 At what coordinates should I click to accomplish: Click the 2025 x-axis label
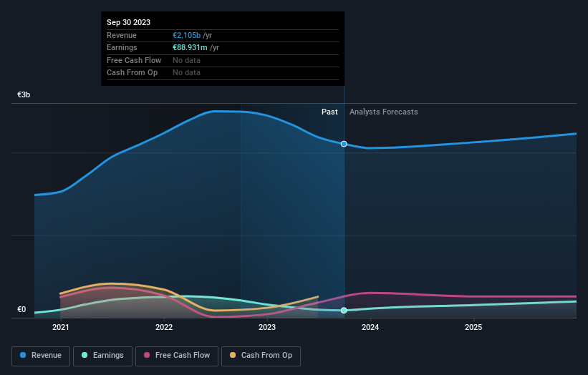[473, 327]
